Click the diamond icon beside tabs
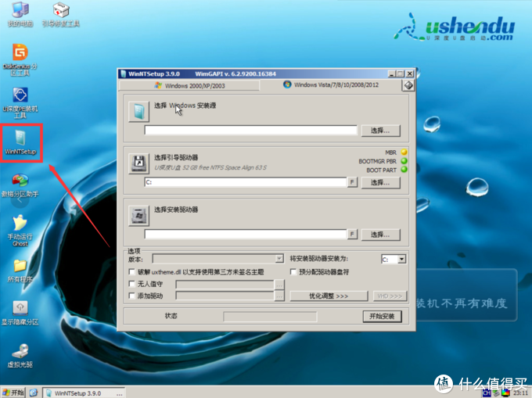This screenshot has height=398, width=532. tap(408, 85)
